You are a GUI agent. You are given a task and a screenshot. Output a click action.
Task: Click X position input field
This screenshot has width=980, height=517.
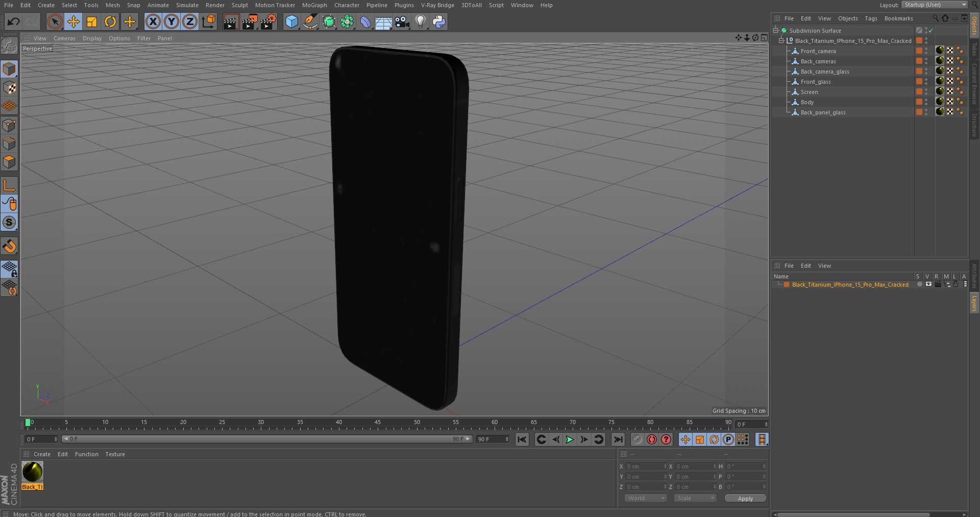tap(646, 466)
